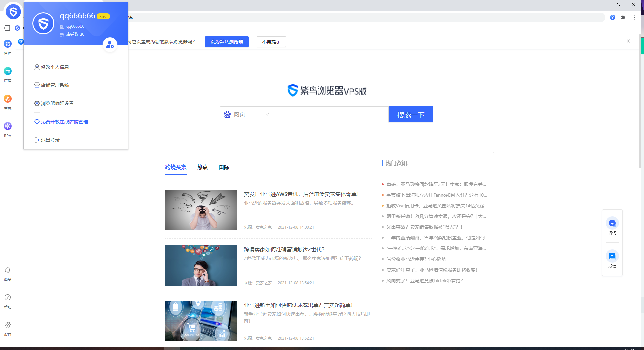Open the 帮助 icon in sidebar
644x350 pixels.
7,301
